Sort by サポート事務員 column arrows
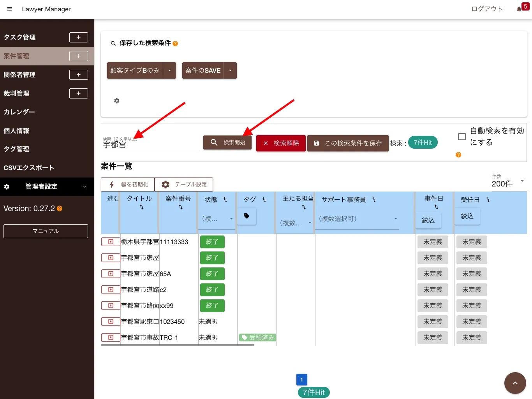Viewport: 532px width, 399px height. (374, 200)
